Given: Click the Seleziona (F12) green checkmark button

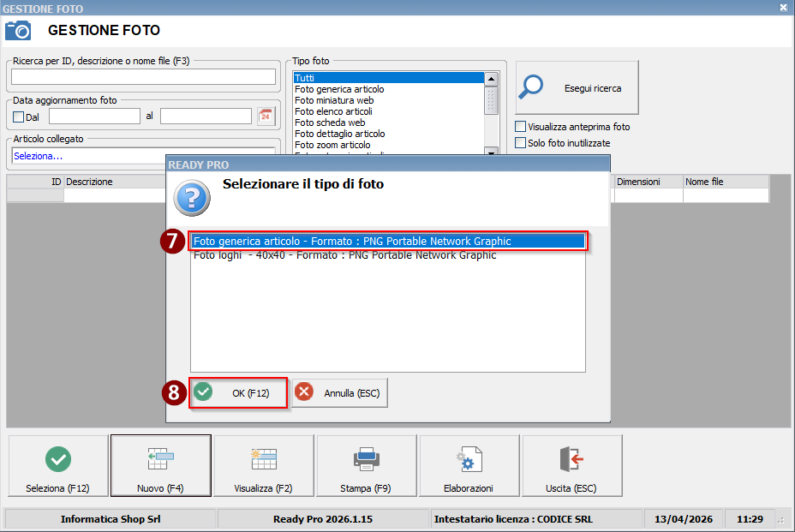Looking at the screenshot, I should (58, 466).
